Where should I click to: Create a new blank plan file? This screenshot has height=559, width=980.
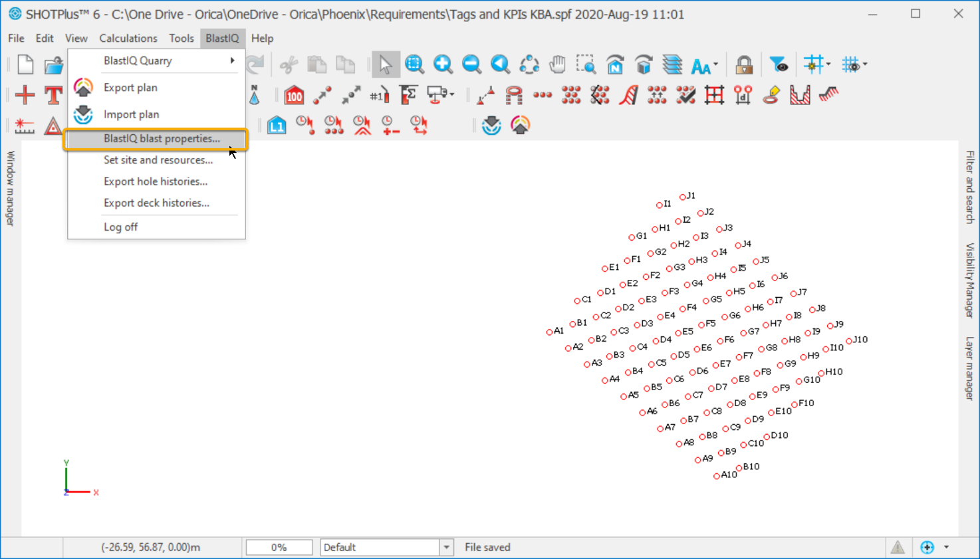(x=25, y=64)
